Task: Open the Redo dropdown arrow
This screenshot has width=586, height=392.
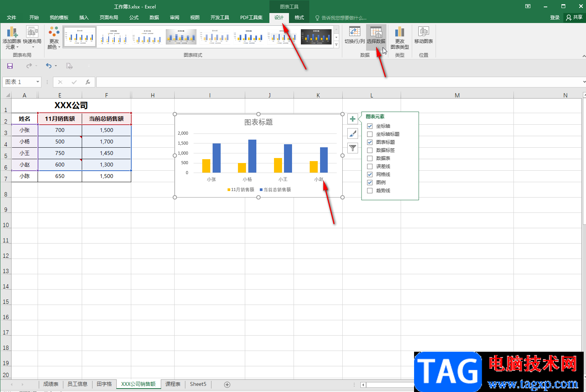Action: point(36,66)
